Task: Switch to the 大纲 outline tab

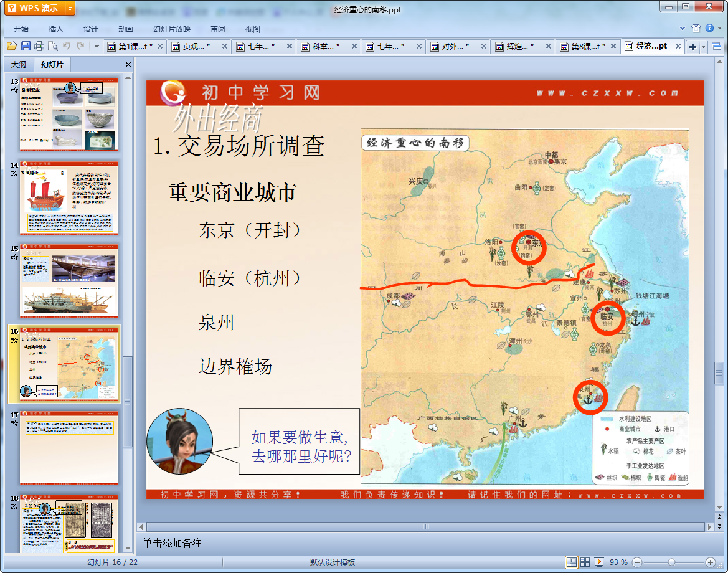Action: tap(19, 64)
